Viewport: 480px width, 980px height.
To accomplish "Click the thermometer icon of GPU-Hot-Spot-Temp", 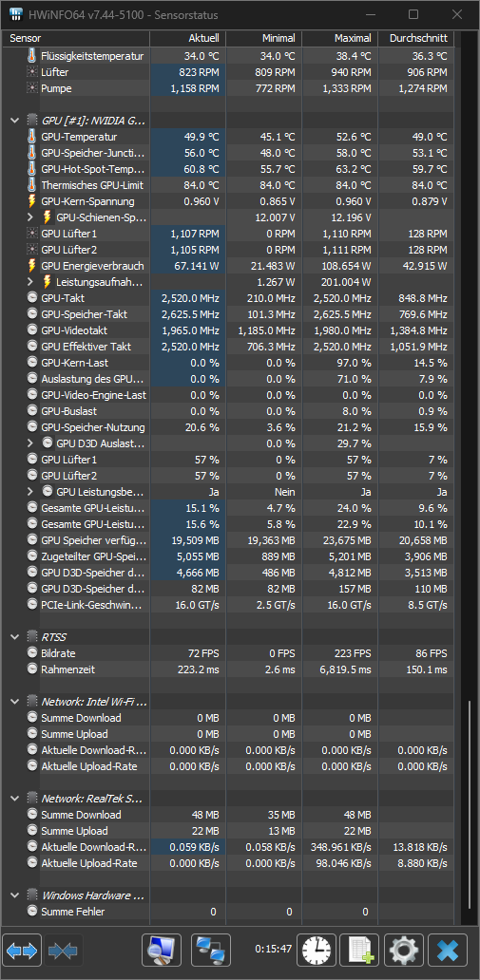I will point(32,169).
